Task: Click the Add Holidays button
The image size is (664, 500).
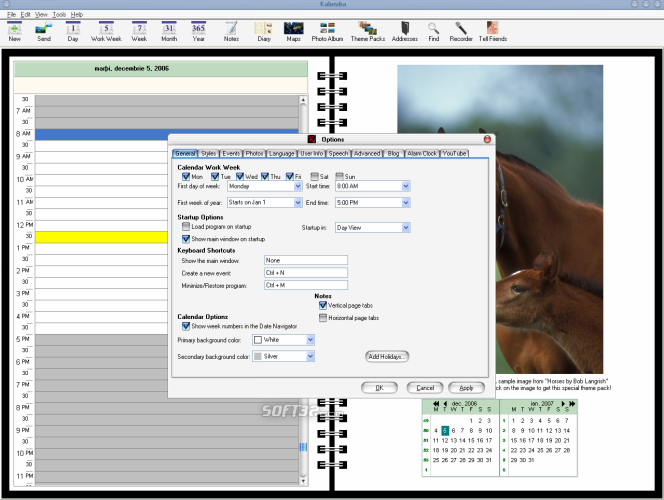Action: pos(387,356)
